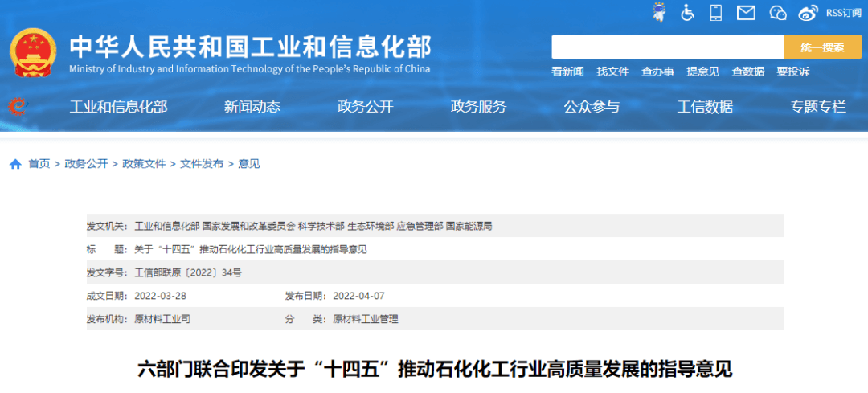This screenshot has width=868, height=393.
Task: Click the 找文件 quick link
Action: [612, 72]
